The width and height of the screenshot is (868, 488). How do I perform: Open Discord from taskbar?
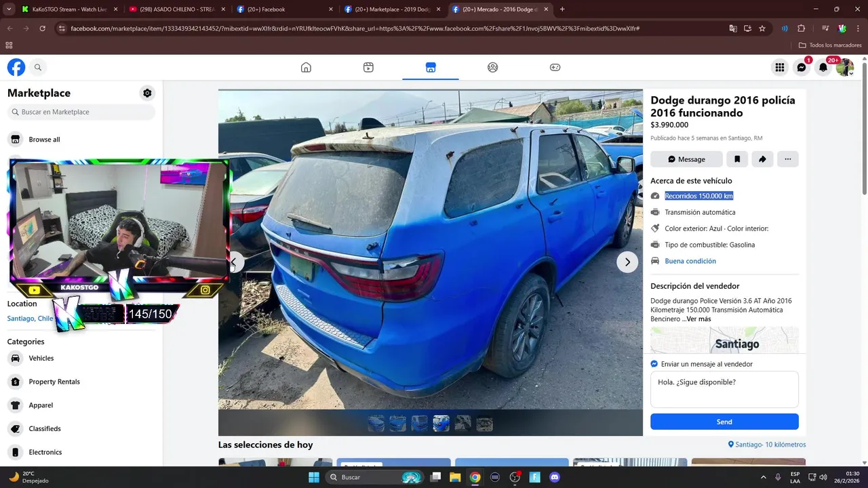(555, 477)
